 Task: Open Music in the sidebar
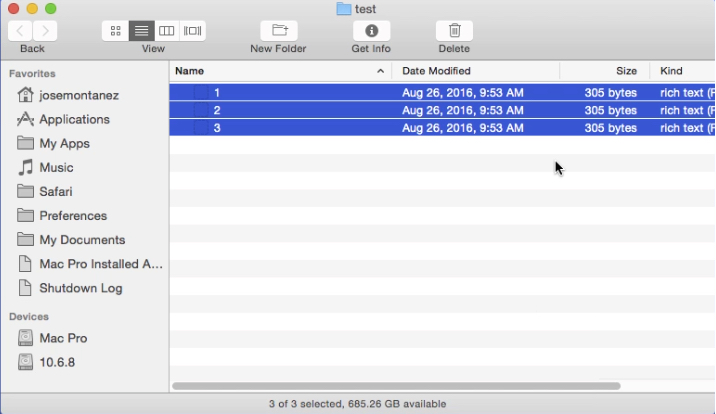(45, 168)
